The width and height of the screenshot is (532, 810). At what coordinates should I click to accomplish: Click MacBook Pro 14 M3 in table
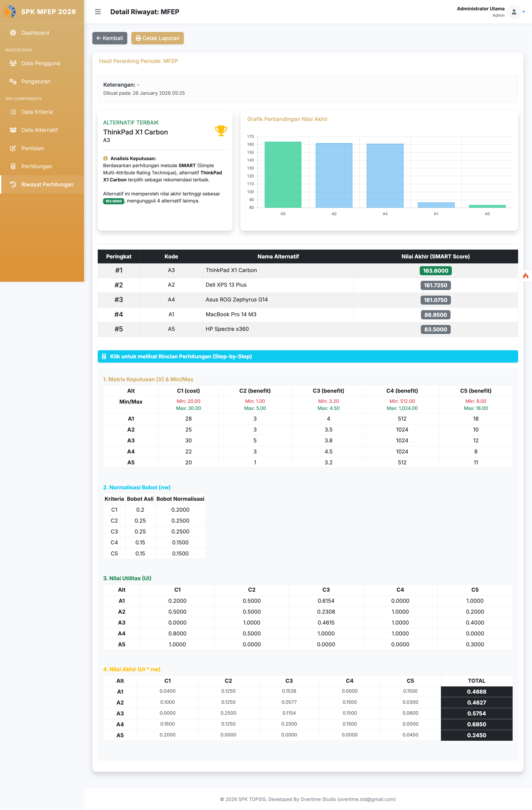click(x=231, y=314)
